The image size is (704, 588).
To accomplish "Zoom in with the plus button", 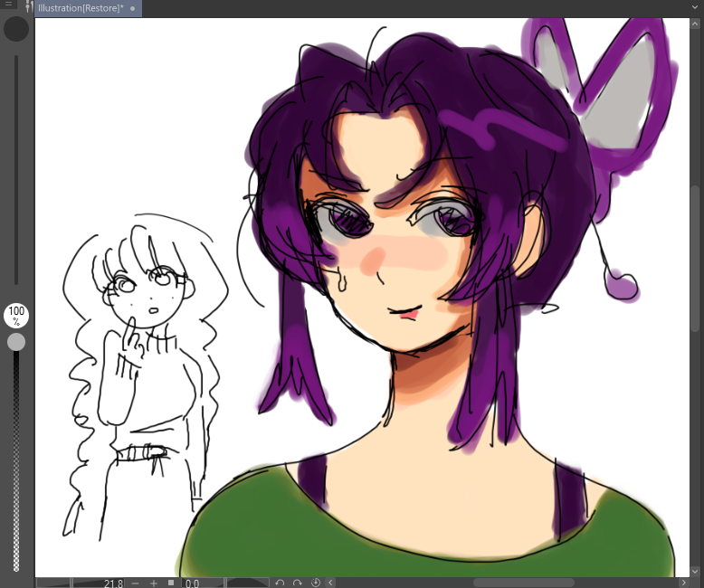I will pyautogui.click(x=154, y=583).
